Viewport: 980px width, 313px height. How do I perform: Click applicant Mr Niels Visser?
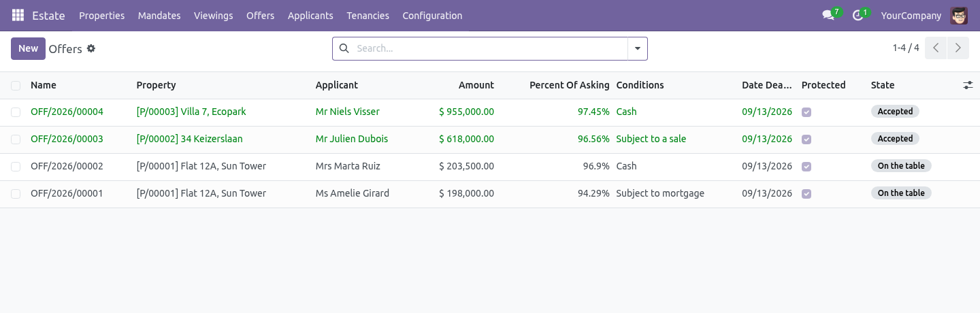coord(348,112)
